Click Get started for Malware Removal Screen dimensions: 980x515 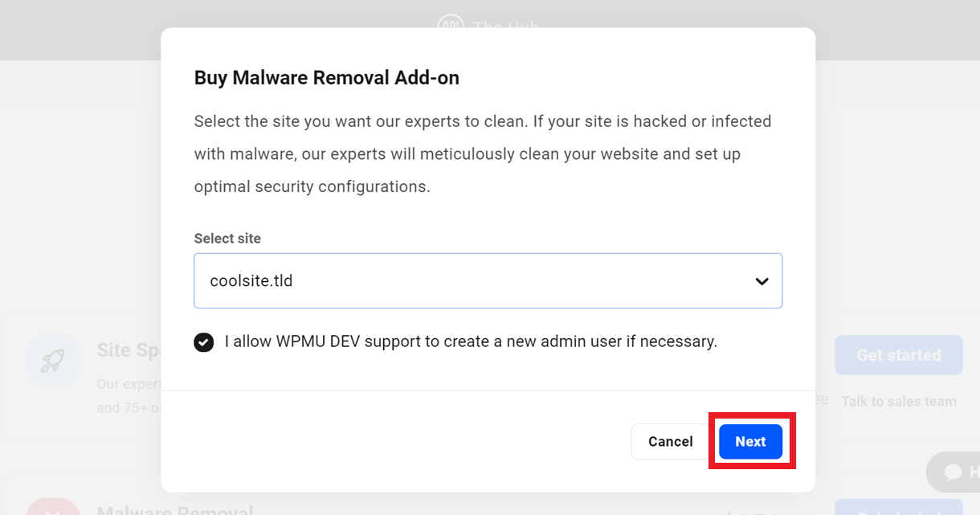899,508
